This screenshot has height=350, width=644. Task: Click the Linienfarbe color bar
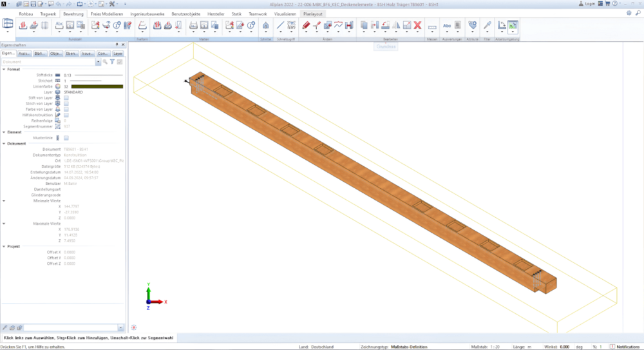tap(97, 86)
